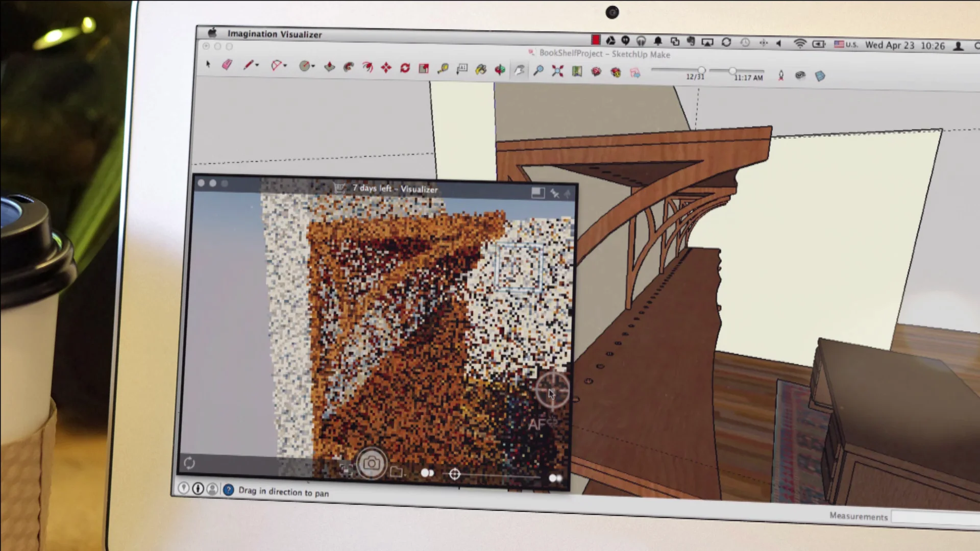Open the Apple menu
Viewport: 980px width, 551px height.
pyautogui.click(x=212, y=34)
